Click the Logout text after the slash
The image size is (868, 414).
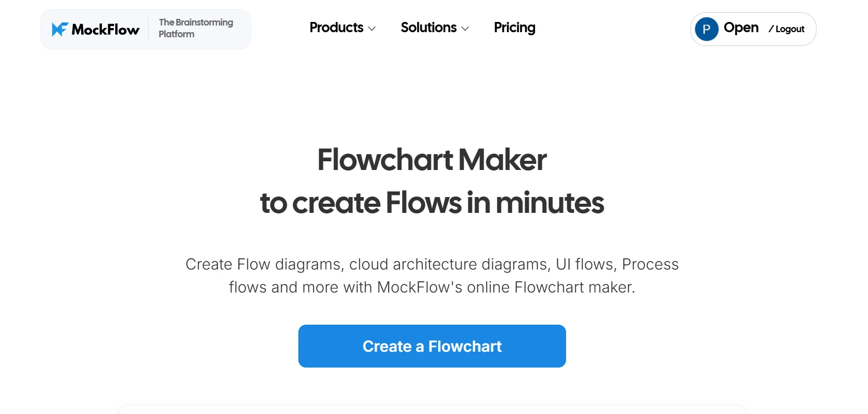790,30
